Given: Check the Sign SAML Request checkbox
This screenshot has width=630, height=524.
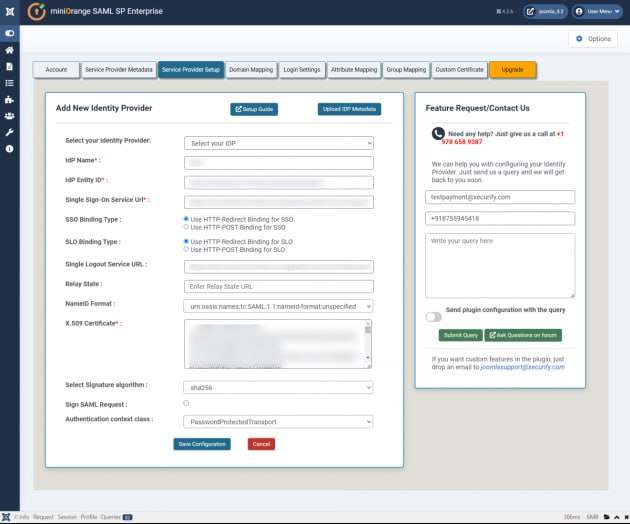Looking at the screenshot, I should click(x=186, y=403).
